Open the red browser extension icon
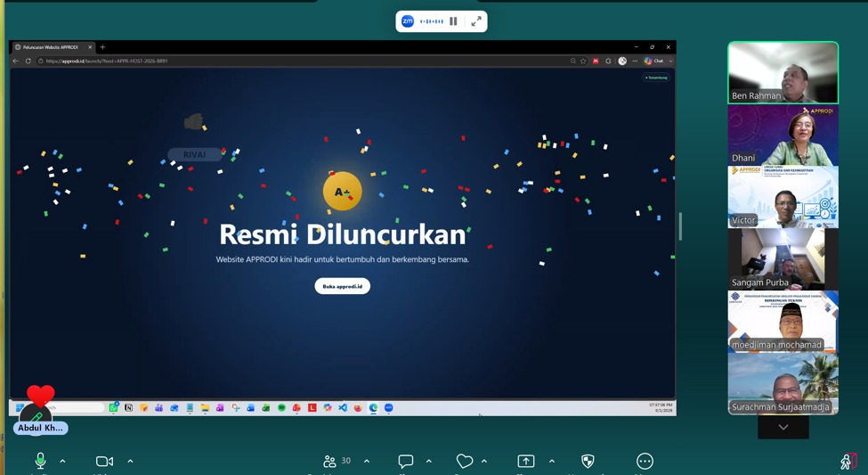The height and width of the screenshot is (475, 868). tap(596, 61)
